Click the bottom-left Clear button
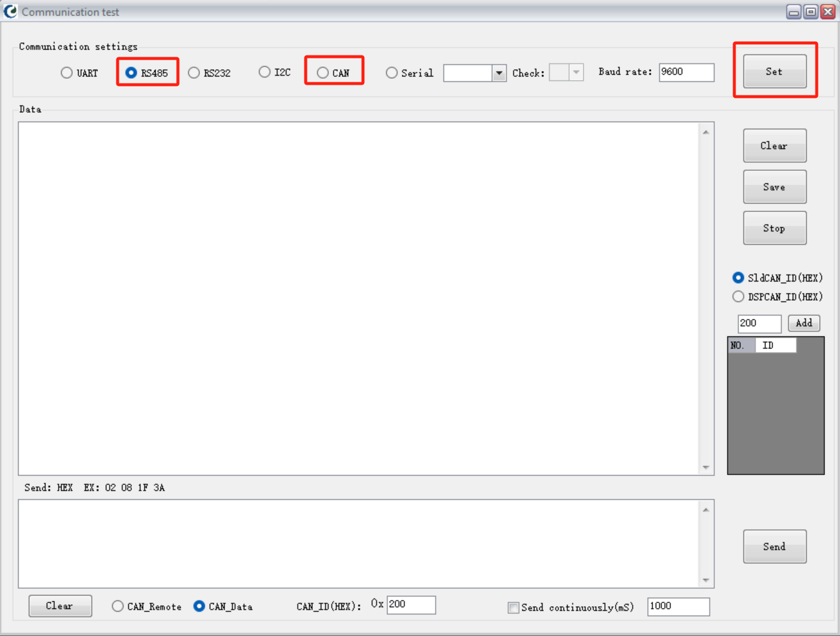Viewport: 840px width, 636px height. [x=60, y=606]
